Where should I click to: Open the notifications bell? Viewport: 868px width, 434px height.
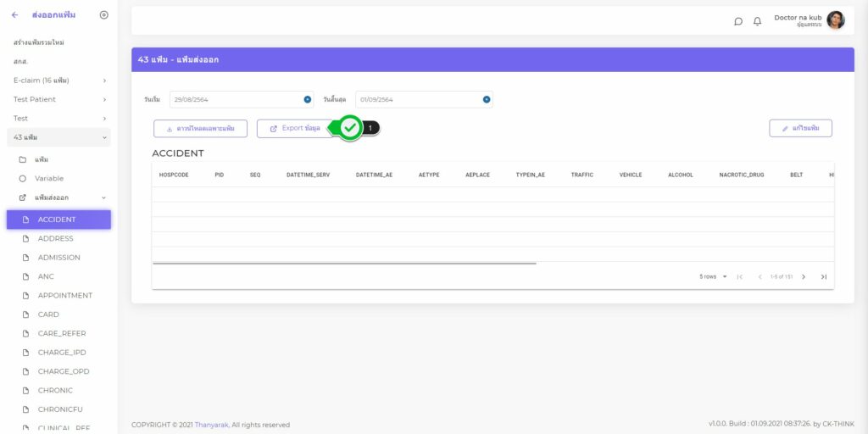(757, 21)
